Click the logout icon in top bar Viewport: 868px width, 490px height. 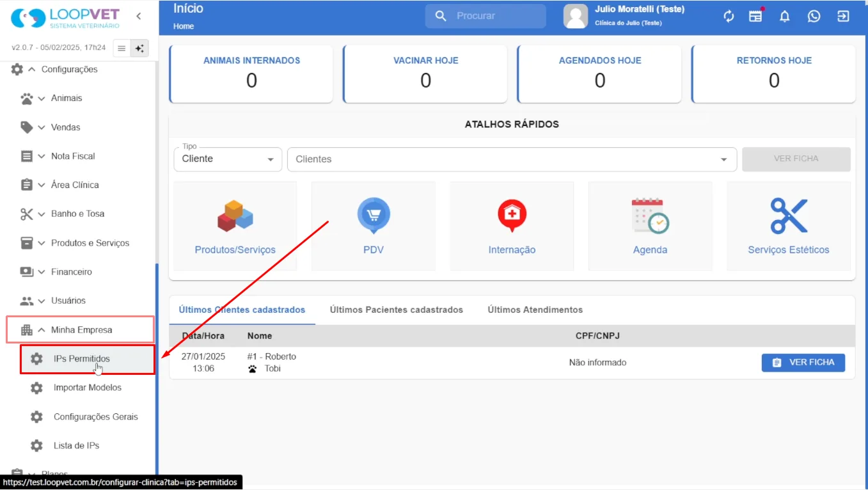pyautogui.click(x=843, y=17)
